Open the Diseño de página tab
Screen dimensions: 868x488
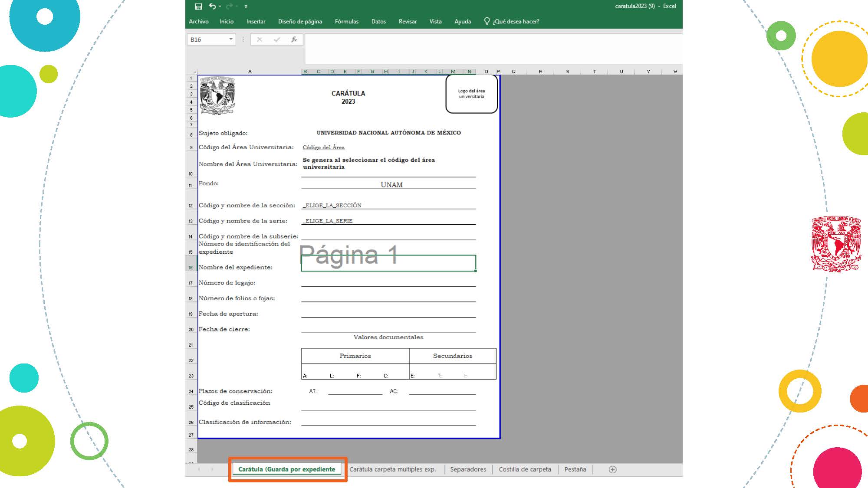tap(300, 21)
